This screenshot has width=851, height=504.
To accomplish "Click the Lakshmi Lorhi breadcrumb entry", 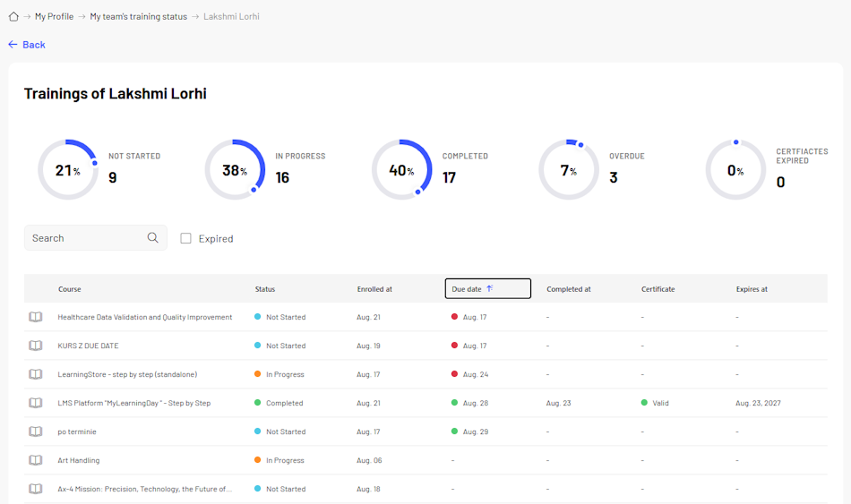I will coord(231,16).
